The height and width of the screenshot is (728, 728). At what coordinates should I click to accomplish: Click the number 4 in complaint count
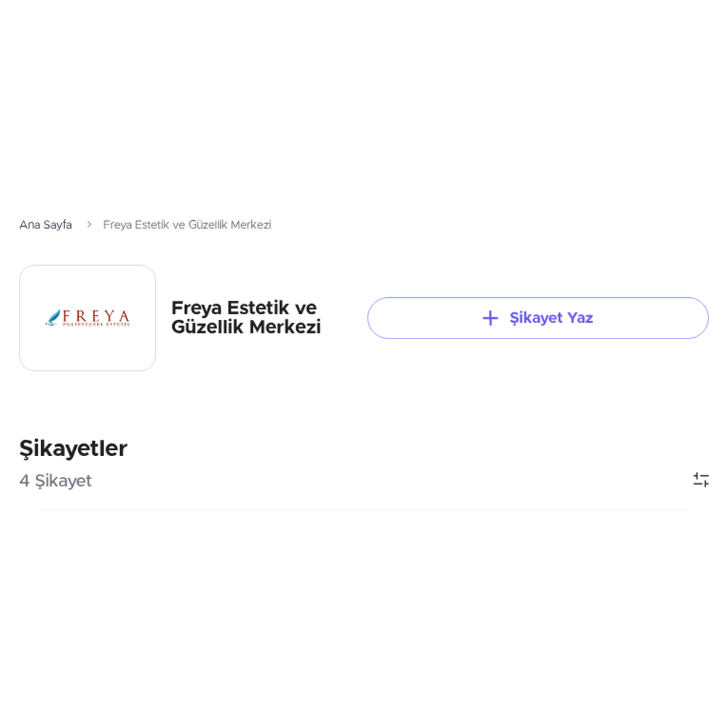(x=24, y=480)
